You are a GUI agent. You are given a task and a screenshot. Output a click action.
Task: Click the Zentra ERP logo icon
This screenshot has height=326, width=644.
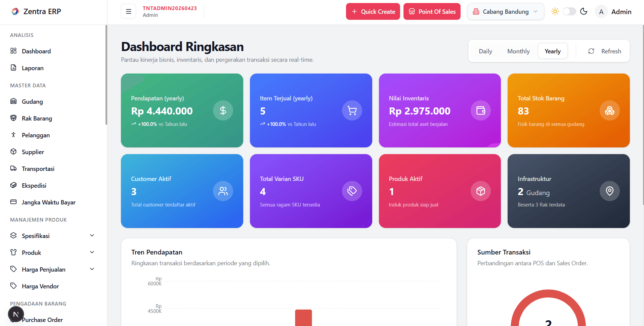15,11
